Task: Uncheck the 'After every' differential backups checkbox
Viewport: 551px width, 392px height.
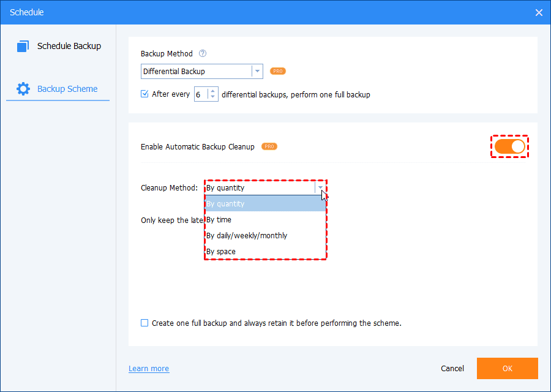Action: pos(145,94)
